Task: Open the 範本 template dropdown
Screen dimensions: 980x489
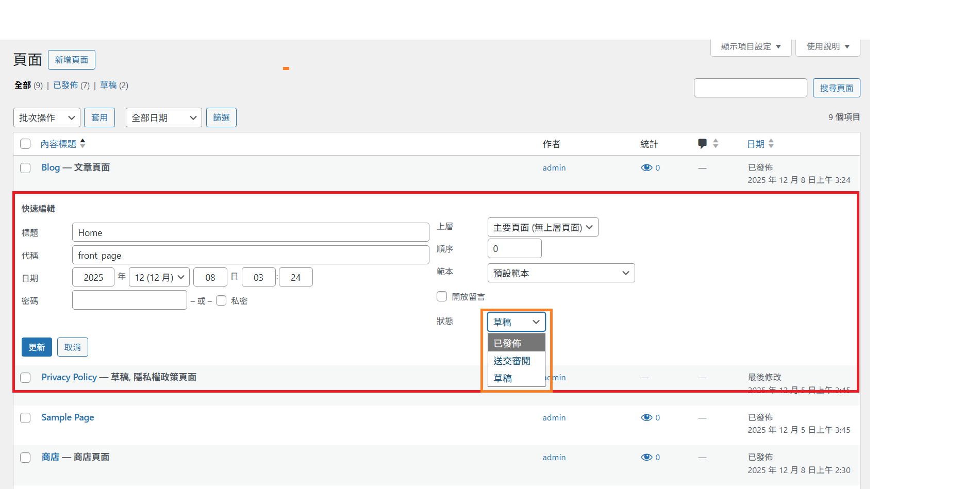Action: (561, 273)
